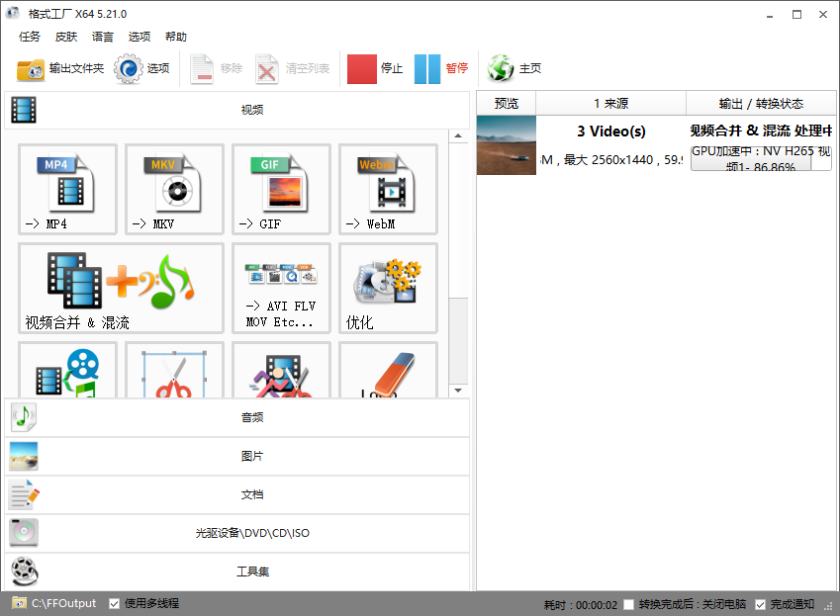
Task: Open the C:\FFOutput folder path
Action: point(63,603)
